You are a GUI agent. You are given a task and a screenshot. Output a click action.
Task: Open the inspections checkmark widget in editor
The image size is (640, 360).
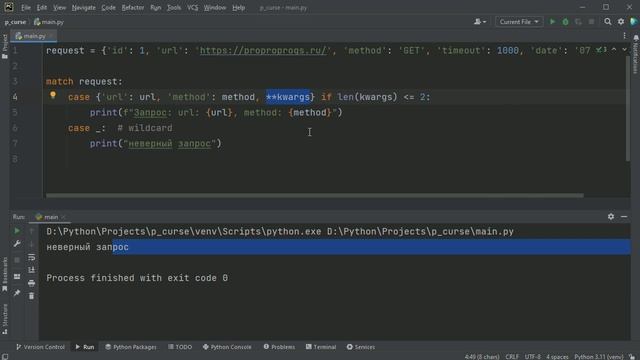coord(601,50)
